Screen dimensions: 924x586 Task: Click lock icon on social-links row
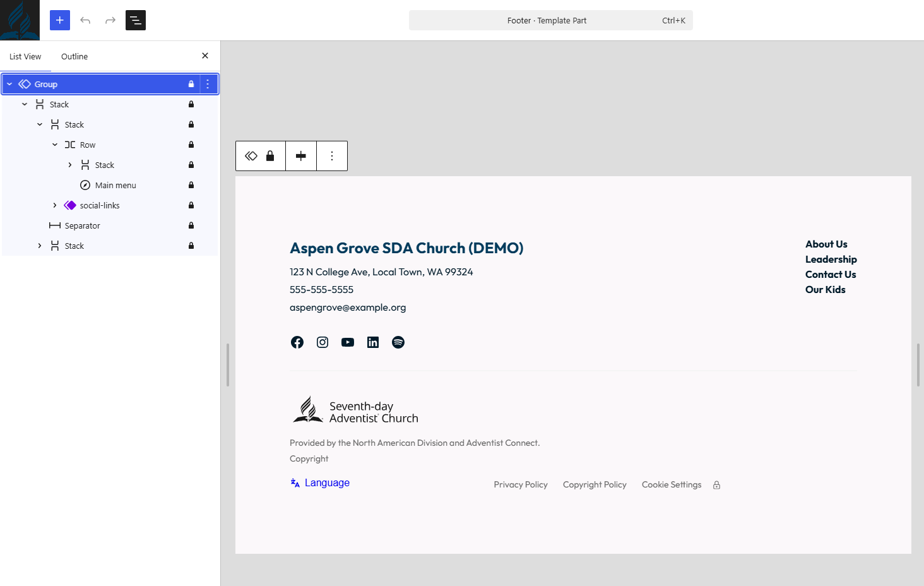(x=191, y=205)
